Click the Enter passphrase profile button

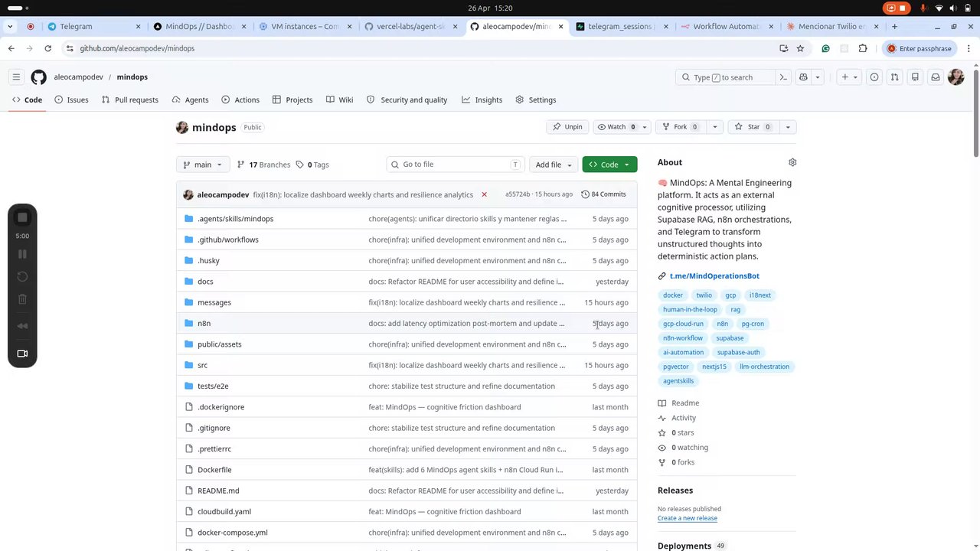pyautogui.click(x=919, y=48)
